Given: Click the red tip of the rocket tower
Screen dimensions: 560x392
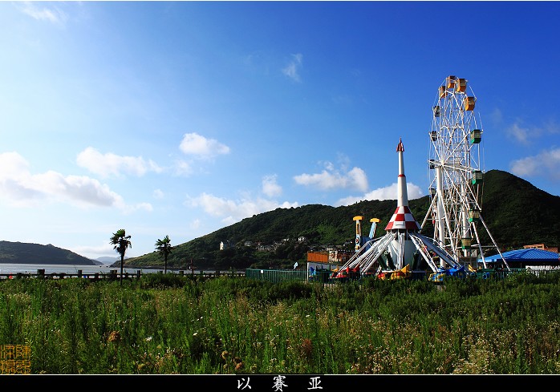Looking at the screenshot, I should [400, 146].
